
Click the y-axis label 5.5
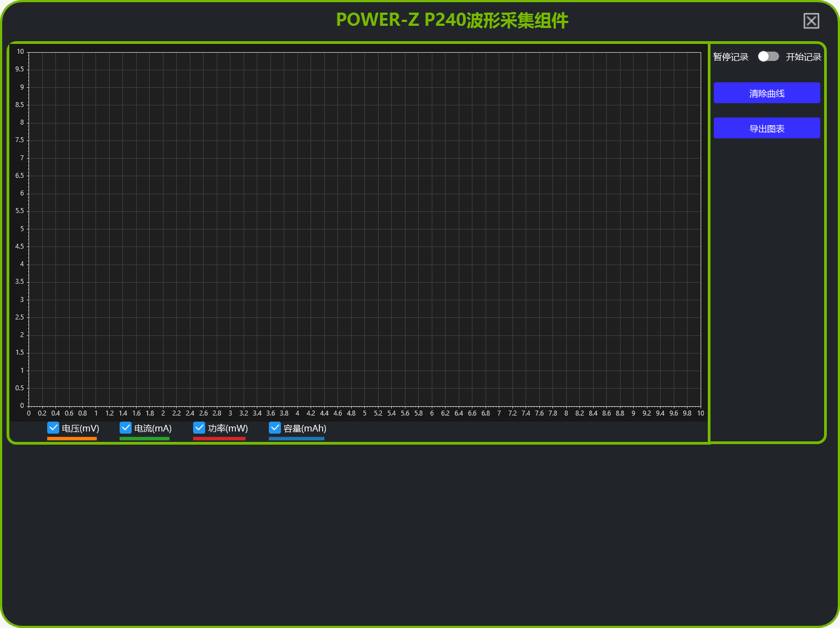(20, 211)
